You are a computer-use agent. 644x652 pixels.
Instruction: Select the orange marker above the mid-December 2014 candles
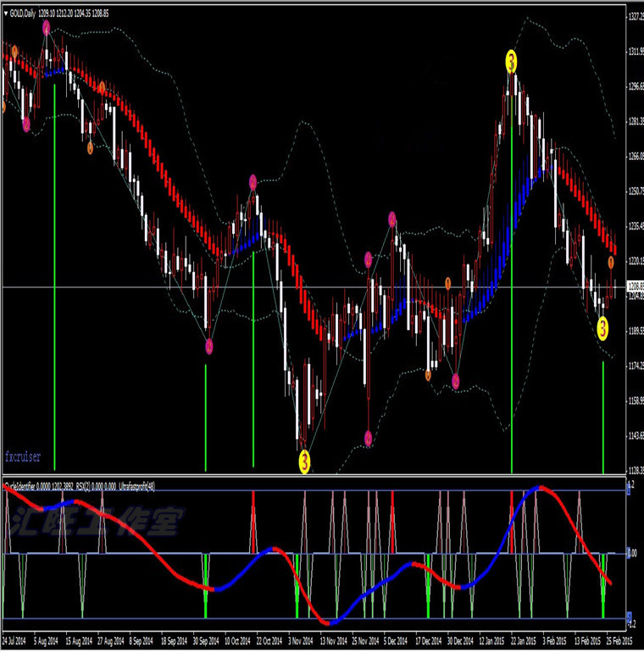(448, 283)
